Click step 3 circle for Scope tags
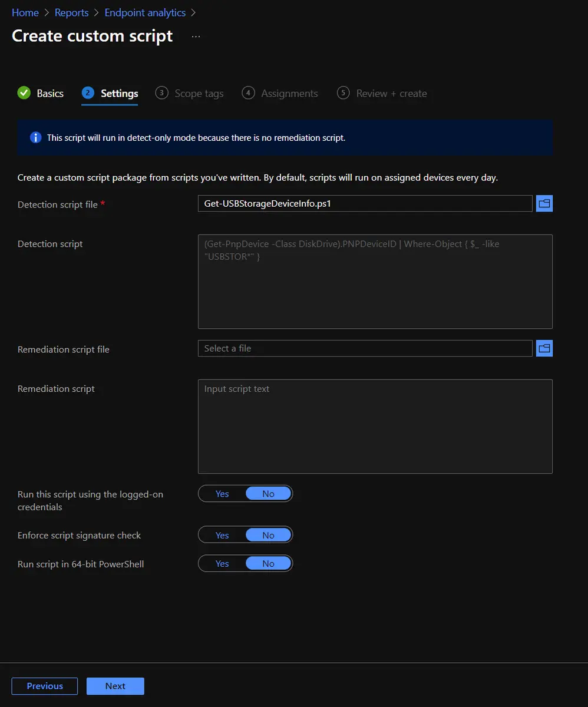Image resolution: width=588 pixels, height=707 pixels. click(x=161, y=93)
